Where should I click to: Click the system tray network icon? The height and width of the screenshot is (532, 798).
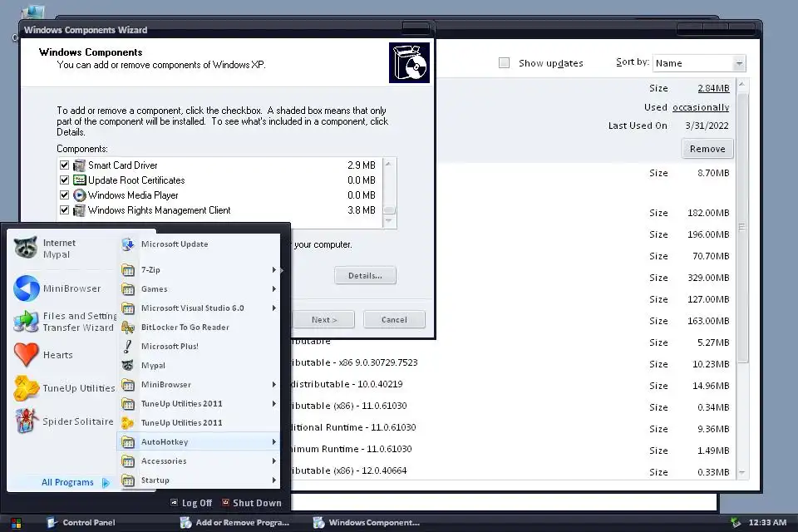[736, 522]
